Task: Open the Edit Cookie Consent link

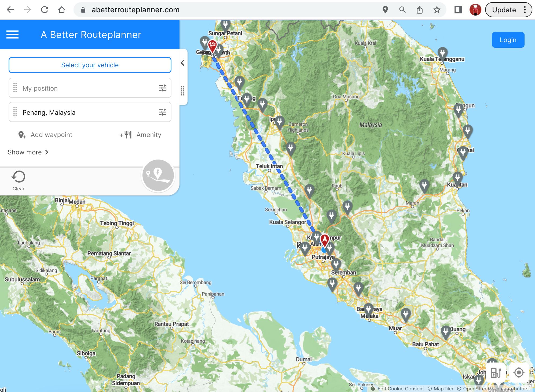Action: tap(401, 389)
